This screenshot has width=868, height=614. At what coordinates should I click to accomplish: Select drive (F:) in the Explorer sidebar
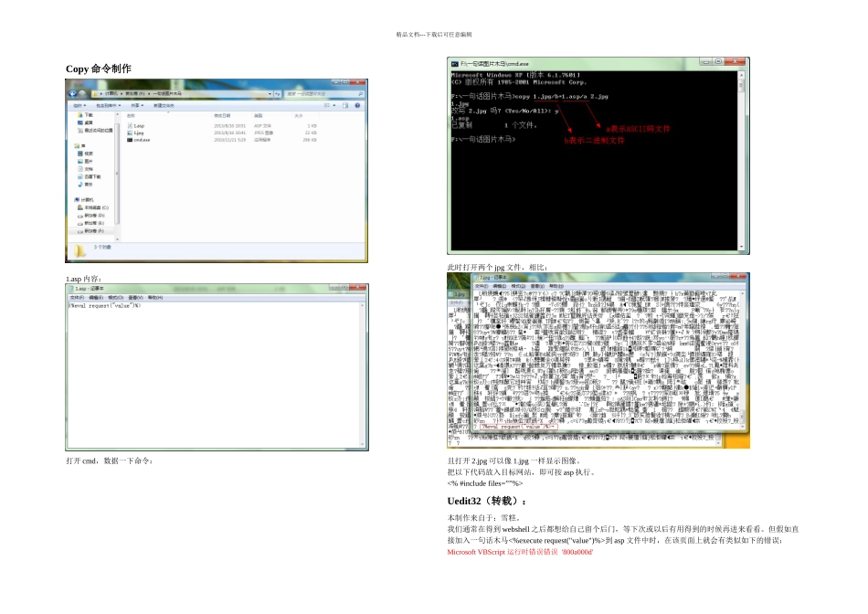click(x=91, y=231)
